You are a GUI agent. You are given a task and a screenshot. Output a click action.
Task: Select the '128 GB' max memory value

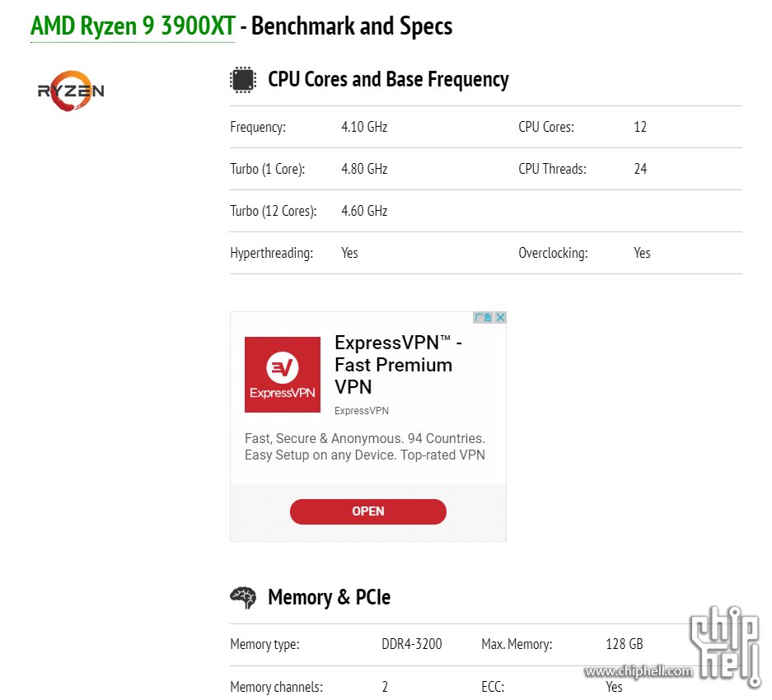point(625,644)
